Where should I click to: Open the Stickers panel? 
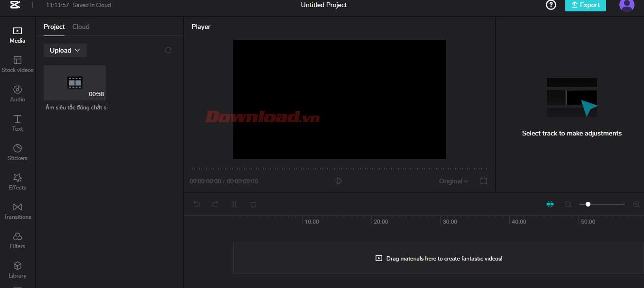coord(18,153)
